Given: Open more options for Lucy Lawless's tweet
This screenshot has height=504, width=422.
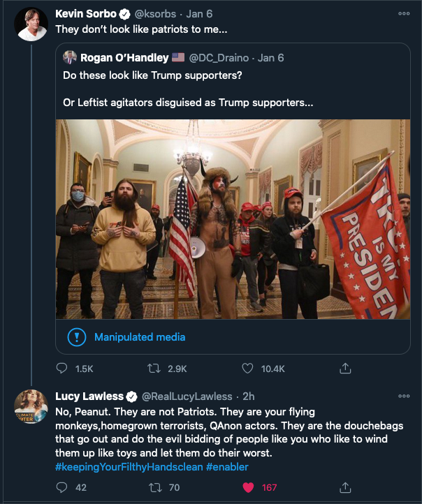Looking at the screenshot, I should [404, 396].
